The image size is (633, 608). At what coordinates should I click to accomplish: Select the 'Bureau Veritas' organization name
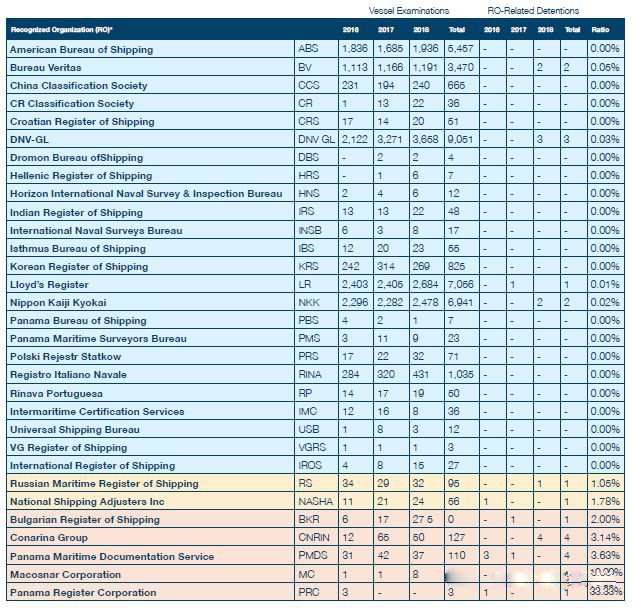pos(46,67)
